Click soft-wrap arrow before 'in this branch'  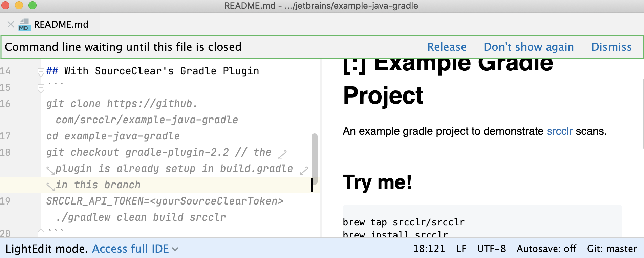(x=50, y=187)
